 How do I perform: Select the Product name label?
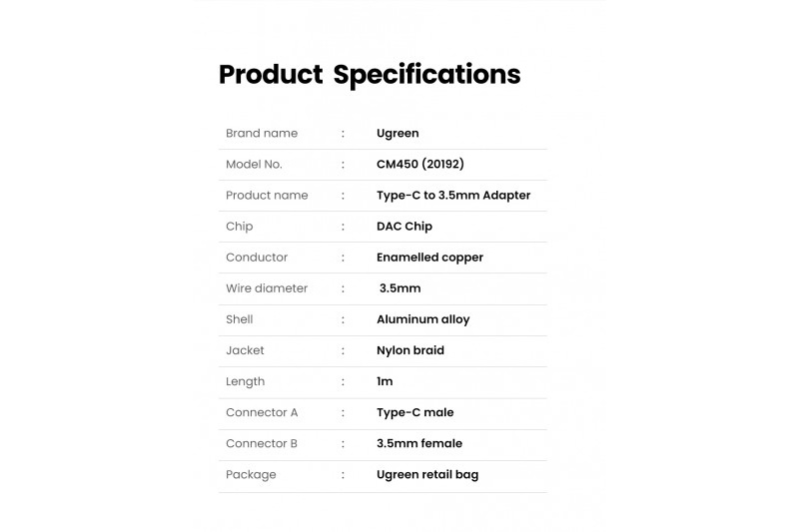(x=267, y=195)
